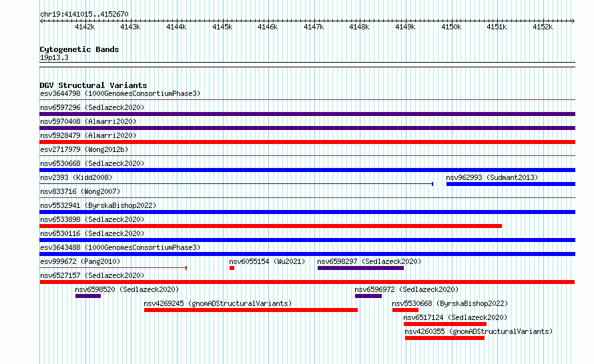Click the esv999672 (Pang2010) label
Screen dimensions: 594x364
click(x=80, y=261)
